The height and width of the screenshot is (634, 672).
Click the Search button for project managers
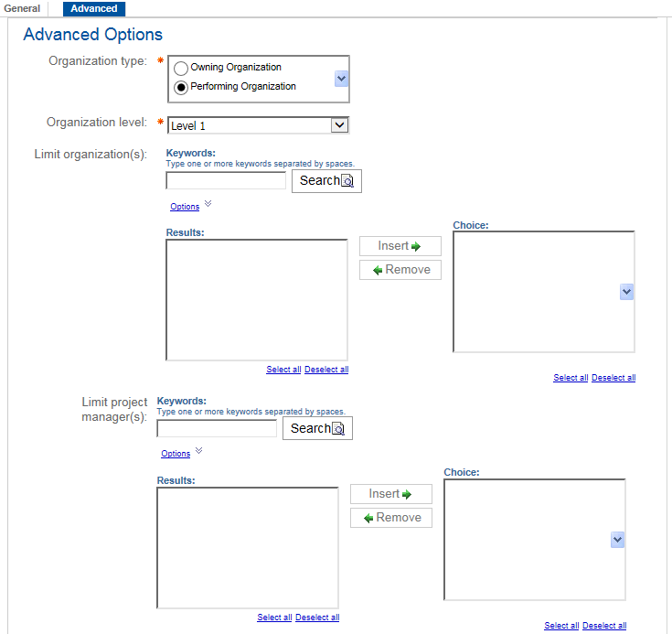[317, 429]
